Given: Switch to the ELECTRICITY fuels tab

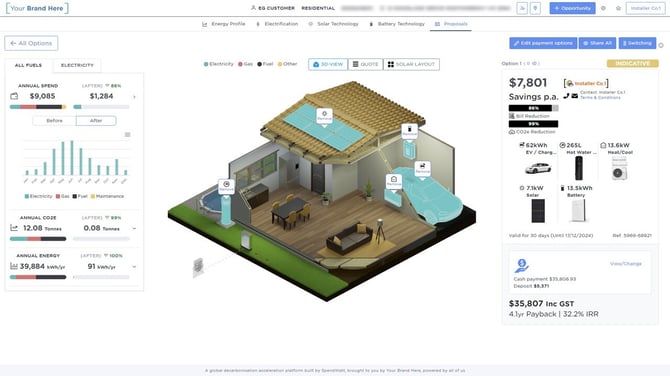Looking at the screenshot, I should pos(77,65).
